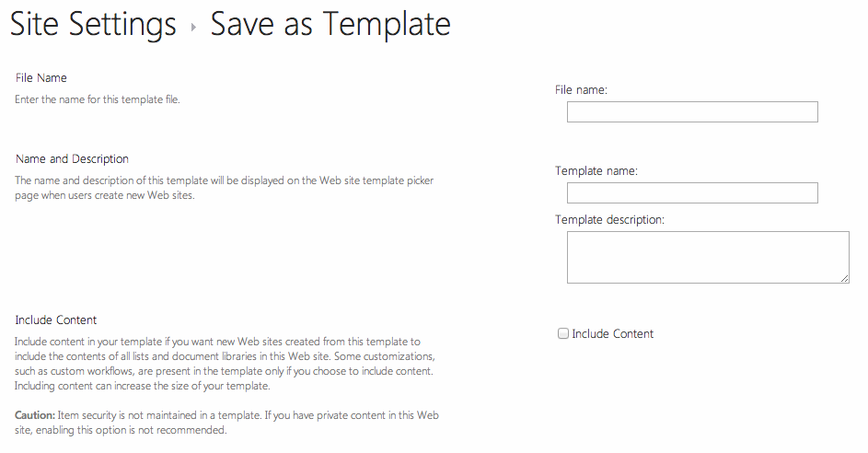Viewport: 868px width, 453px height.
Task: Click the Name and Description section heading
Action: click(x=72, y=159)
